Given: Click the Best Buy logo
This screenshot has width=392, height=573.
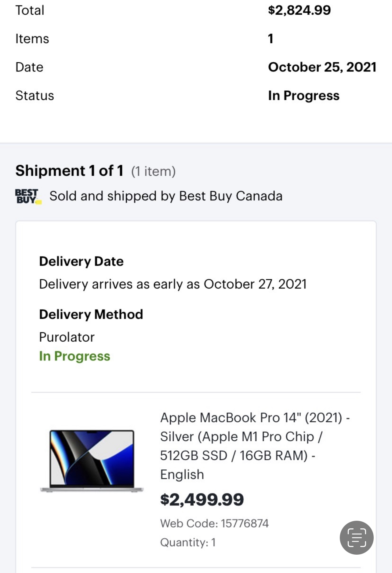Looking at the screenshot, I should [27, 196].
